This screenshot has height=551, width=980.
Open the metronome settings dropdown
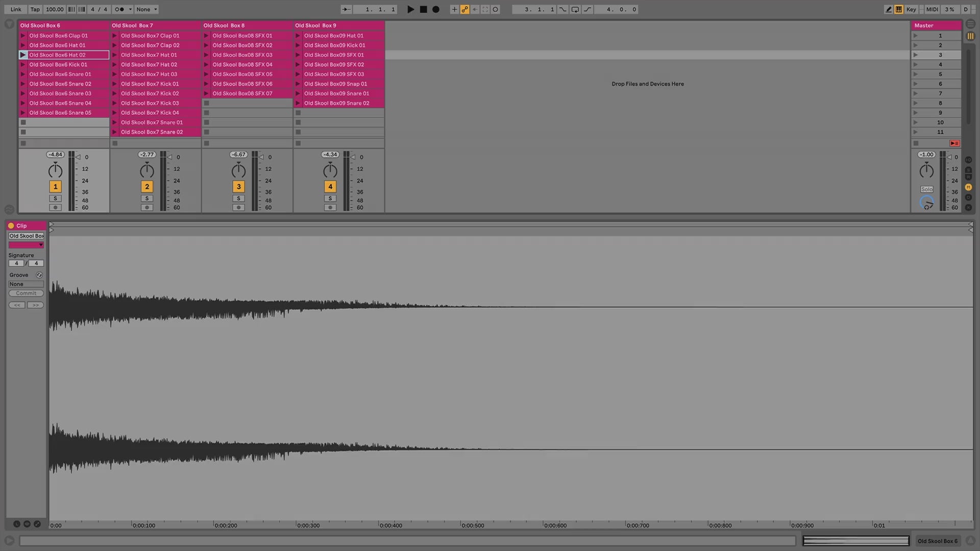(x=130, y=9)
